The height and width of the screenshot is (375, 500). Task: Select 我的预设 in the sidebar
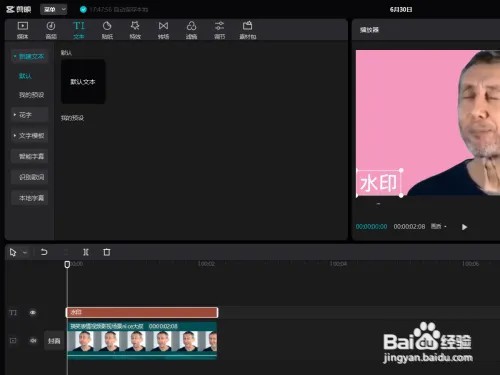click(x=31, y=95)
